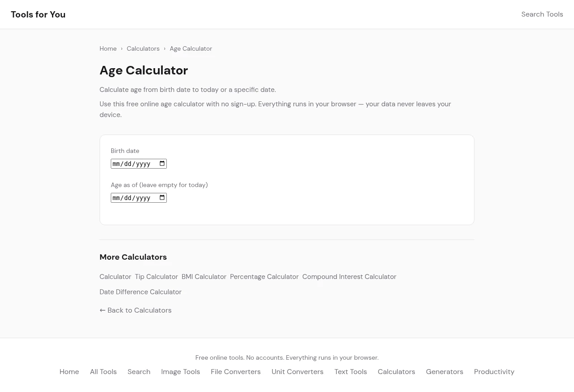574x392 pixels.
Task: Open Compound Interest Calculator
Action: [x=349, y=277]
